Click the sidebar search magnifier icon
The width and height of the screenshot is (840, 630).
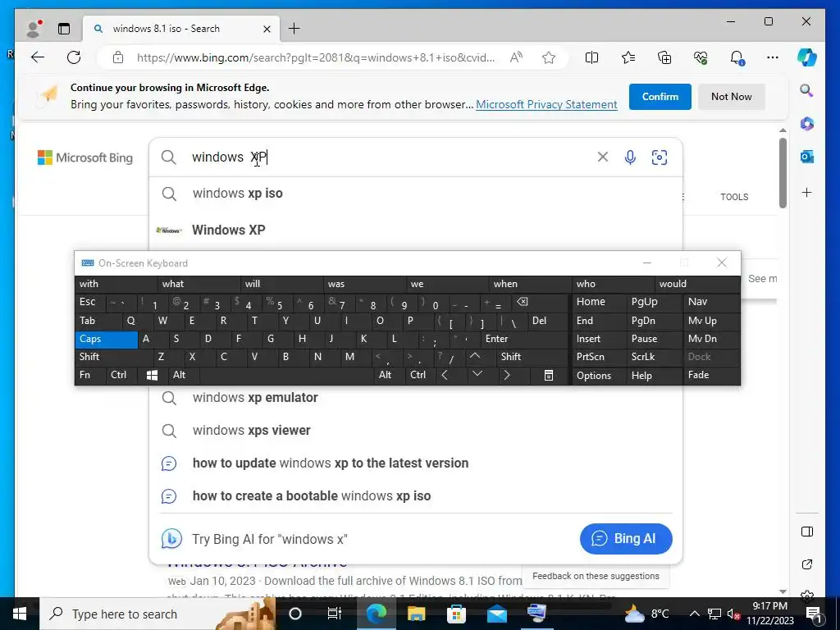point(807,90)
